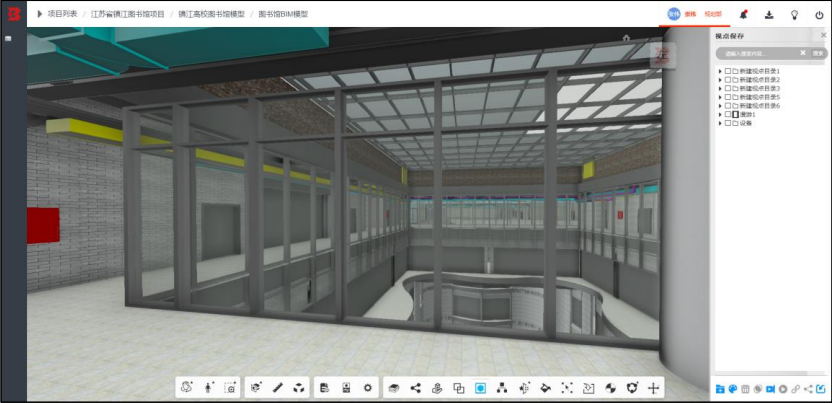The height and width of the screenshot is (403, 832).
Task: Expand the 新建视点目录6 tree node
Action: click(x=720, y=106)
